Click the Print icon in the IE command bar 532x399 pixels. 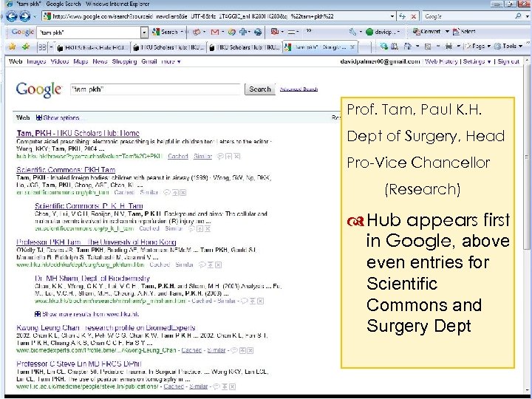pos(449,47)
